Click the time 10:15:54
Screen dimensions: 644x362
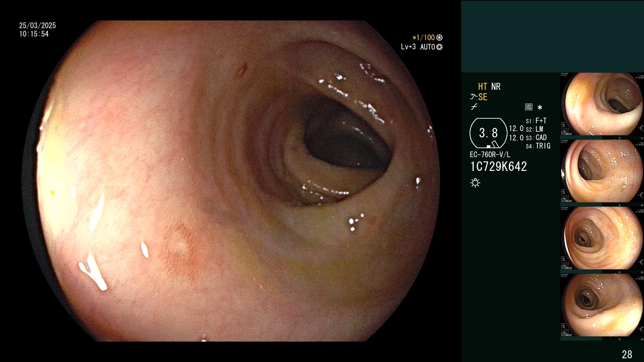[x=34, y=34]
